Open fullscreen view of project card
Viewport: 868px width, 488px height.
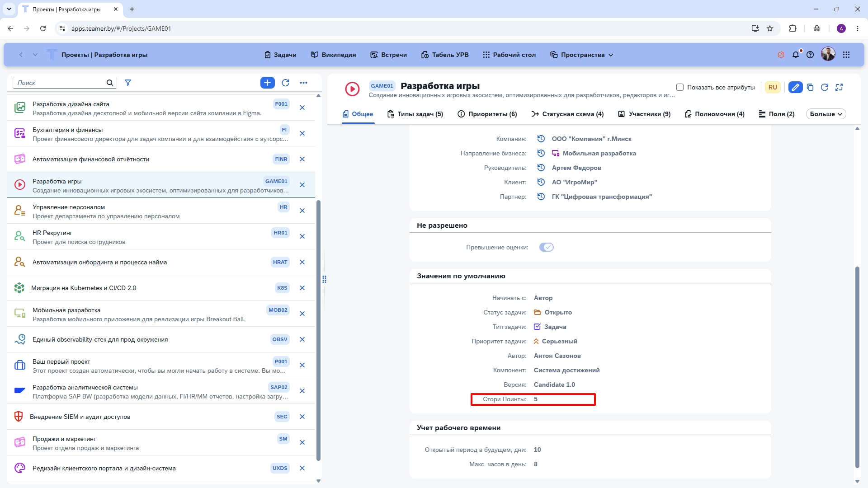tap(839, 87)
